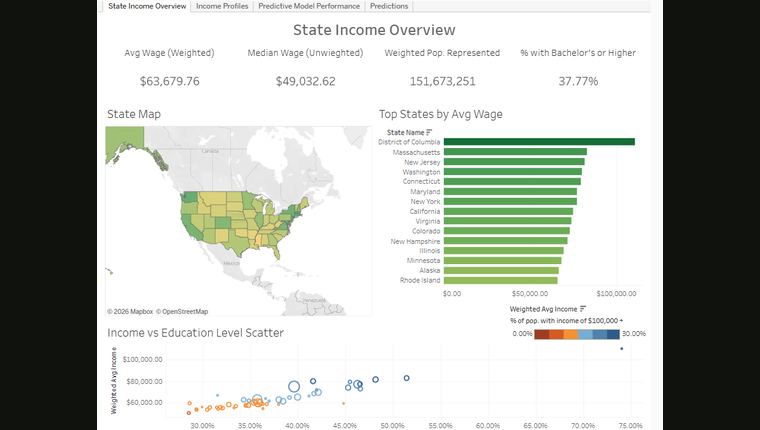The image size is (760, 430).
Task: Click 'Income vs Education Level Scatter' title
Action: click(x=195, y=333)
